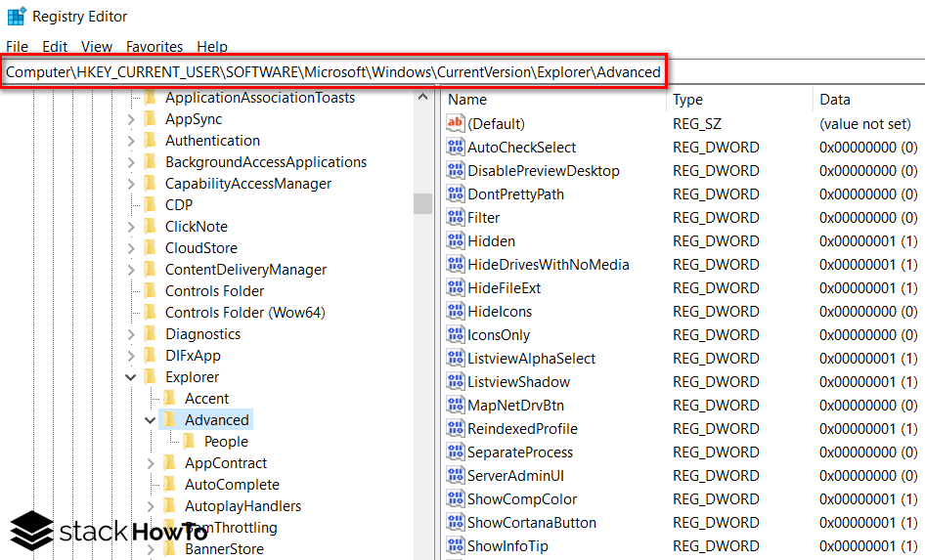Click the ShowInfoTip DWORD icon

tap(455, 545)
